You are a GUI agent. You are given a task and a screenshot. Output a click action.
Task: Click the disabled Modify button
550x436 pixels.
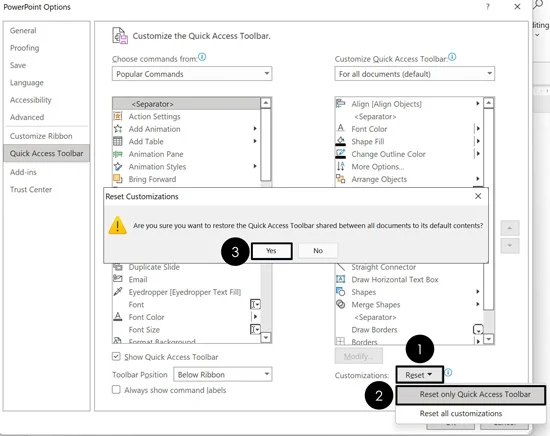click(358, 356)
